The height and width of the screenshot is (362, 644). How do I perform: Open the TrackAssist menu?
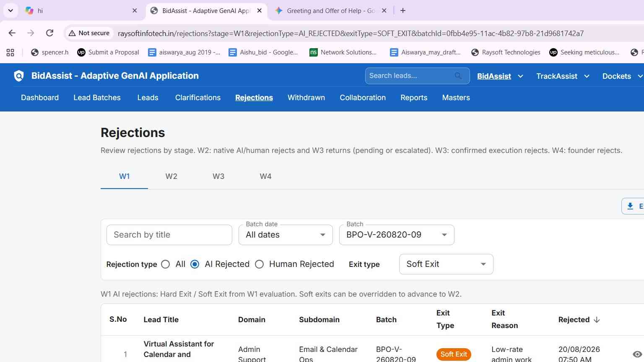tap(563, 76)
